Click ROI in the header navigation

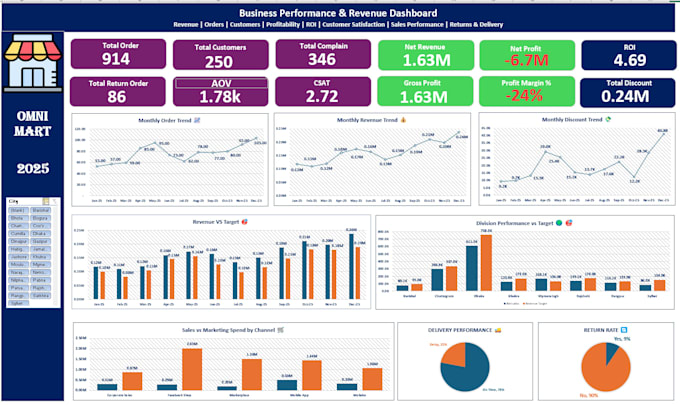311,25
